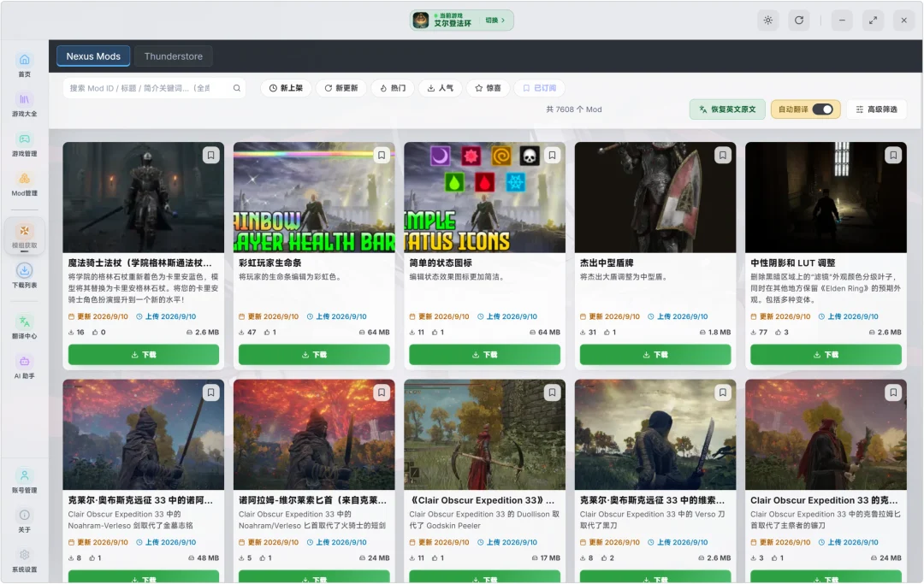The height and width of the screenshot is (584, 924).
Task: Switch to the Nexus Mods tab
Action: [93, 56]
